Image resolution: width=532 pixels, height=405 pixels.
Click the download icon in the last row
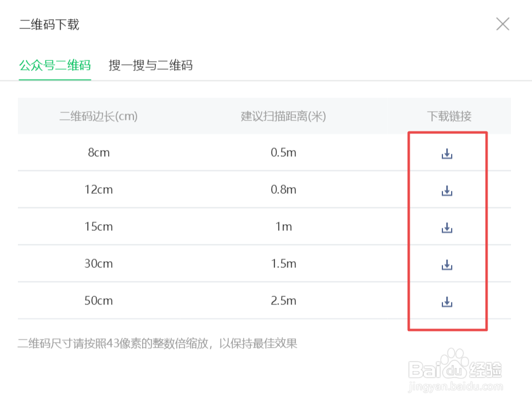(447, 301)
